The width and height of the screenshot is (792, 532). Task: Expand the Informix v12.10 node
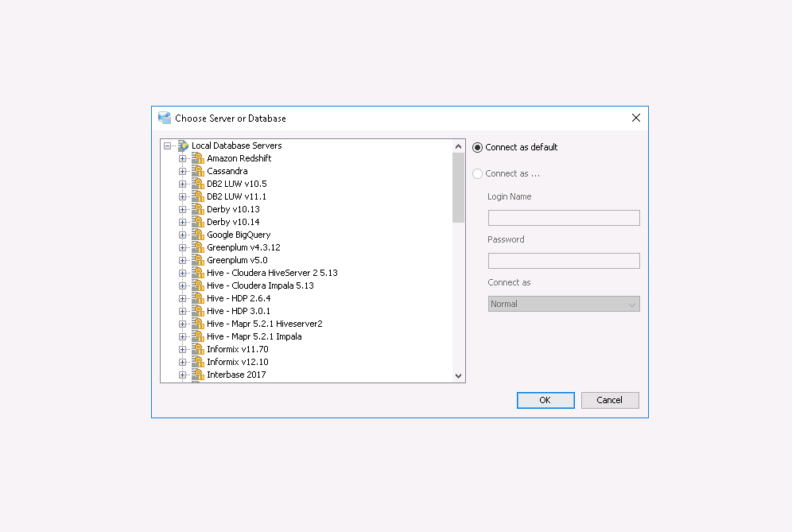pos(182,363)
